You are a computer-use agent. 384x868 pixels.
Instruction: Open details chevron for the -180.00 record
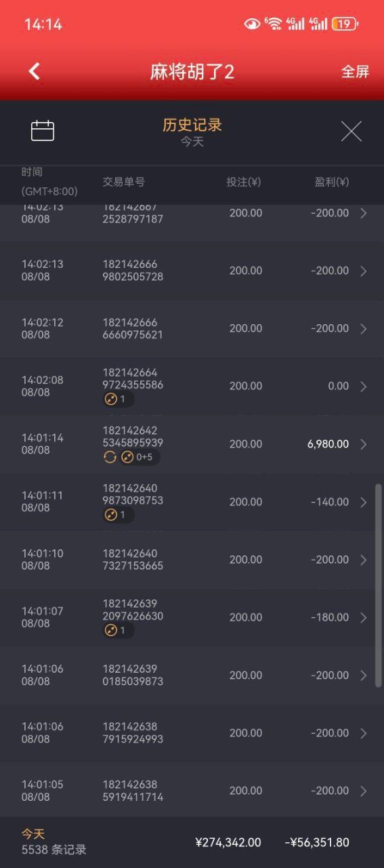364,618
